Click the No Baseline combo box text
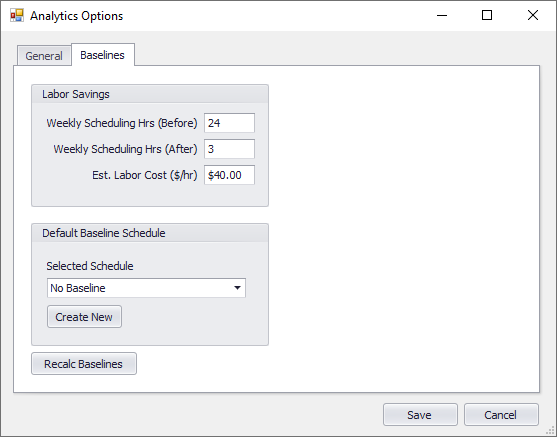This screenshot has height=437, width=557. coord(78,288)
